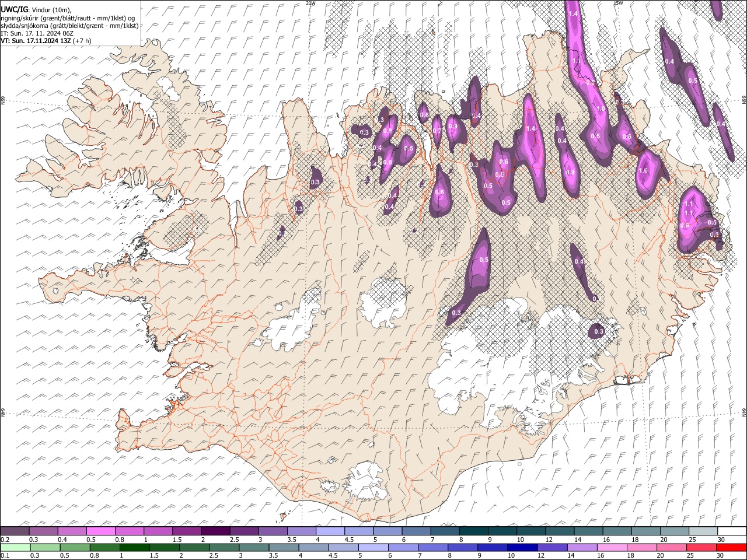Select the bright pink 0.5 swatch in upper scale
The image size is (747, 560).
100,531
